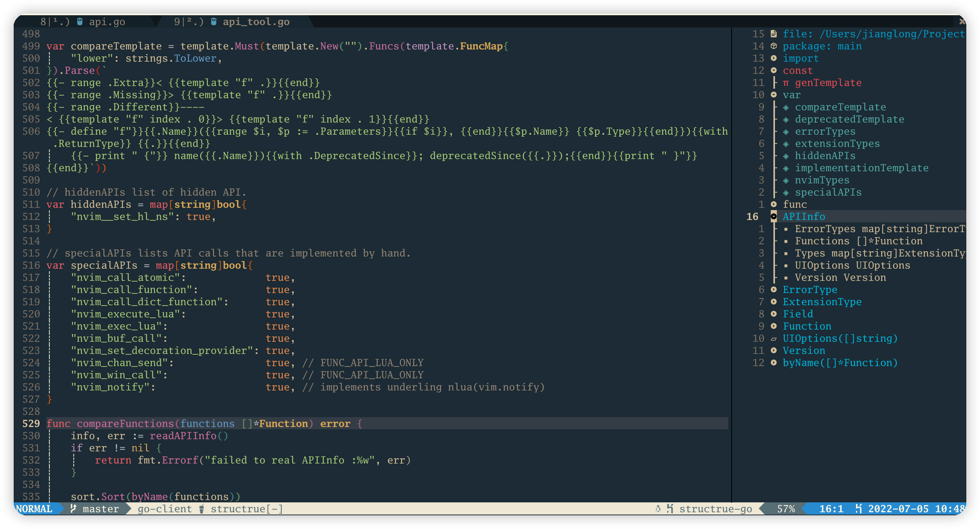Click the git branch icon beside master
Viewport: 980px width, 529px height.
pyautogui.click(x=73, y=508)
